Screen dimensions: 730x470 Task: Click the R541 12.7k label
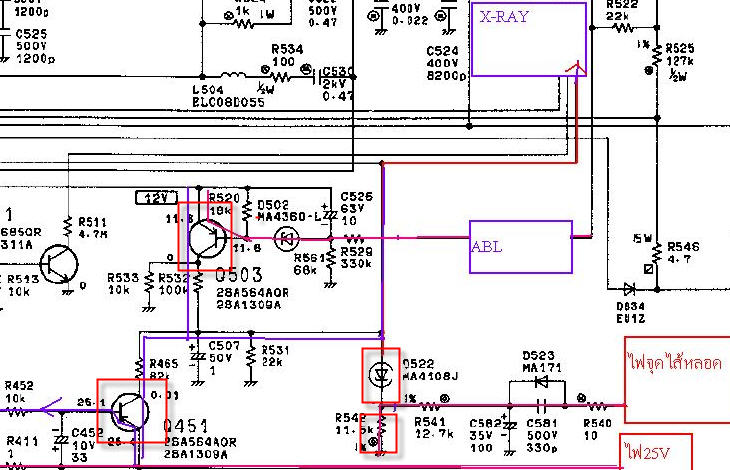coord(433,428)
